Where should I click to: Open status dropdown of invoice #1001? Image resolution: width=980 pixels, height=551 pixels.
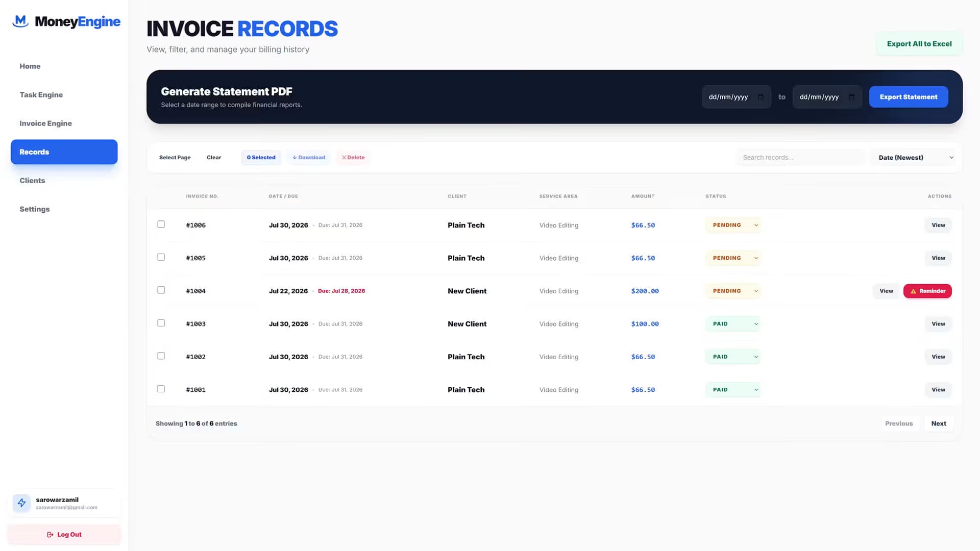click(x=733, y=390)
